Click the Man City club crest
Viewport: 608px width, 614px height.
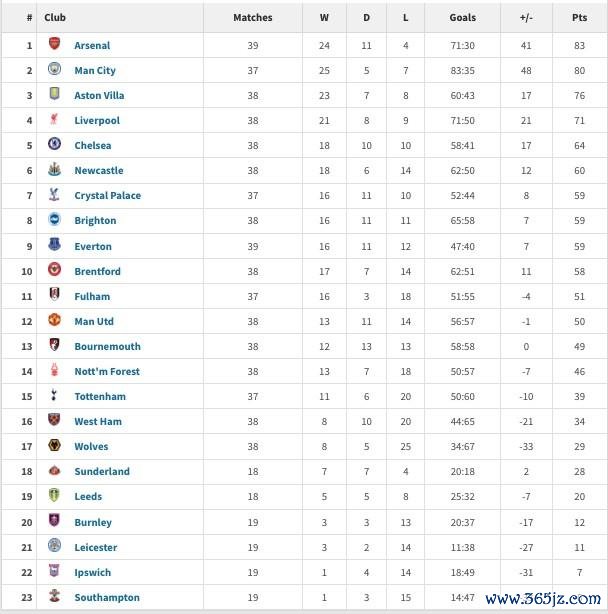pyautogui.click(x=54, y=70)
